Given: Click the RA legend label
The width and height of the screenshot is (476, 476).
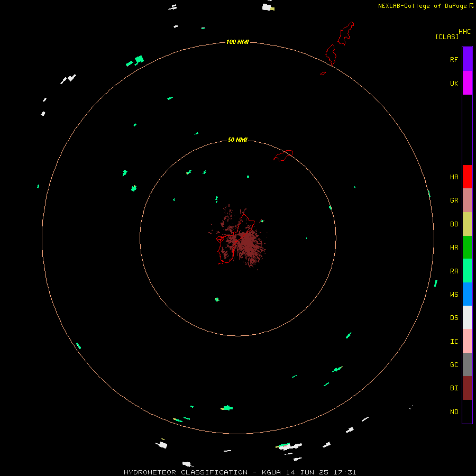Looking at the screenshot, I should [454, 271].
